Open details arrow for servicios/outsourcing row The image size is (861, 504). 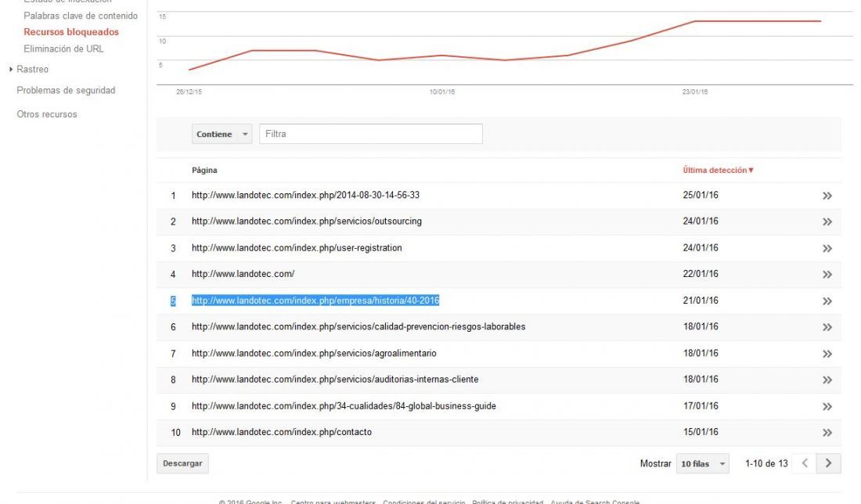(x=827, y=221)
